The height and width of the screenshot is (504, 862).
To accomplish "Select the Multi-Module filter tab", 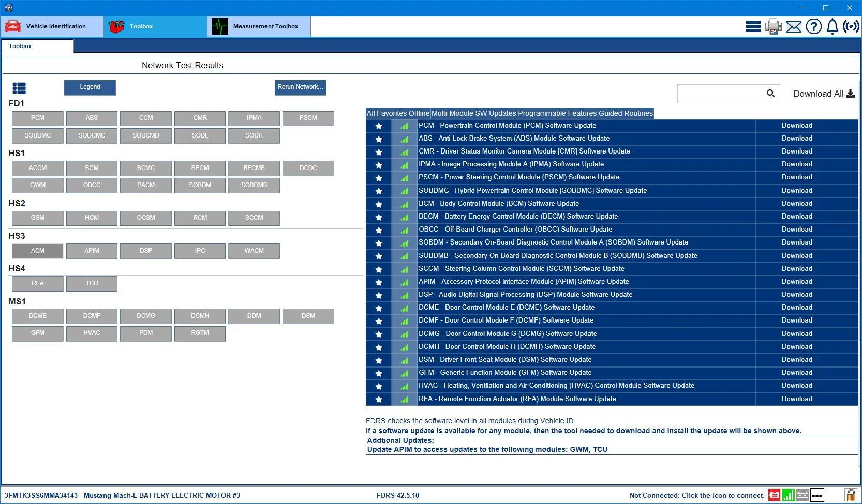I will (x=452, y=113).
